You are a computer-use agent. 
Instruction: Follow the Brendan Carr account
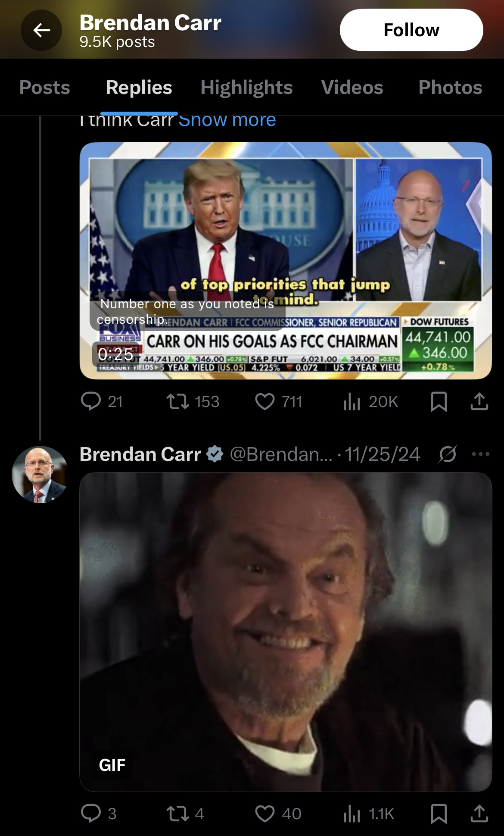click(x=411, y=30)
